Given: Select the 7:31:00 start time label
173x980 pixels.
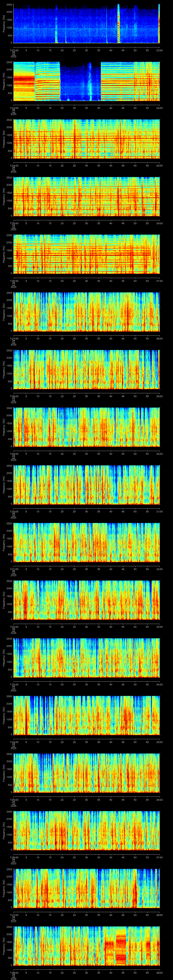Looking at the screenshot, I should (14, 569).
